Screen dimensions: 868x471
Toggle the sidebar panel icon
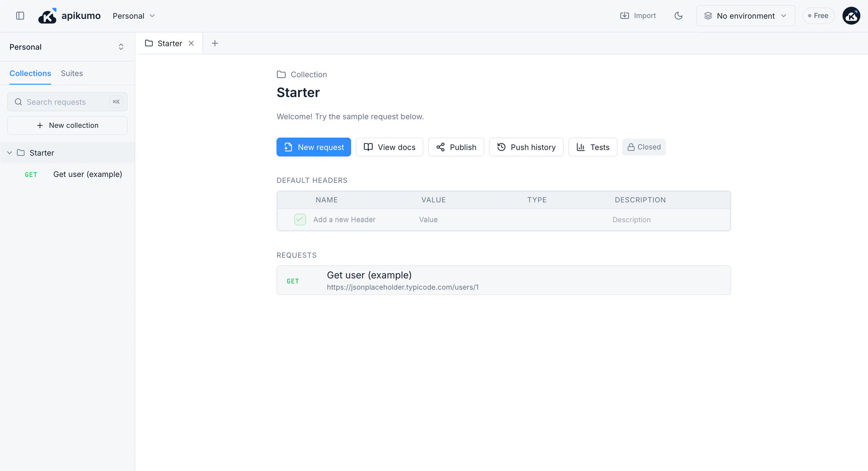pyautogui.click(x=20, y=16)
